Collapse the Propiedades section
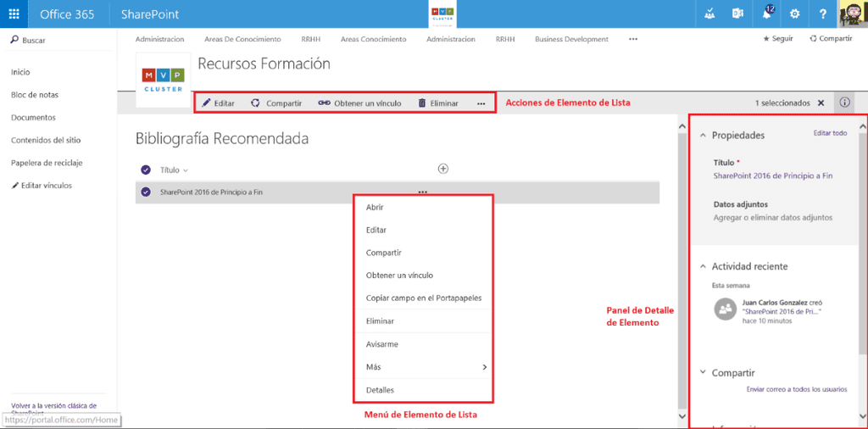Screen dimensions: 868x429 point(704,135)
